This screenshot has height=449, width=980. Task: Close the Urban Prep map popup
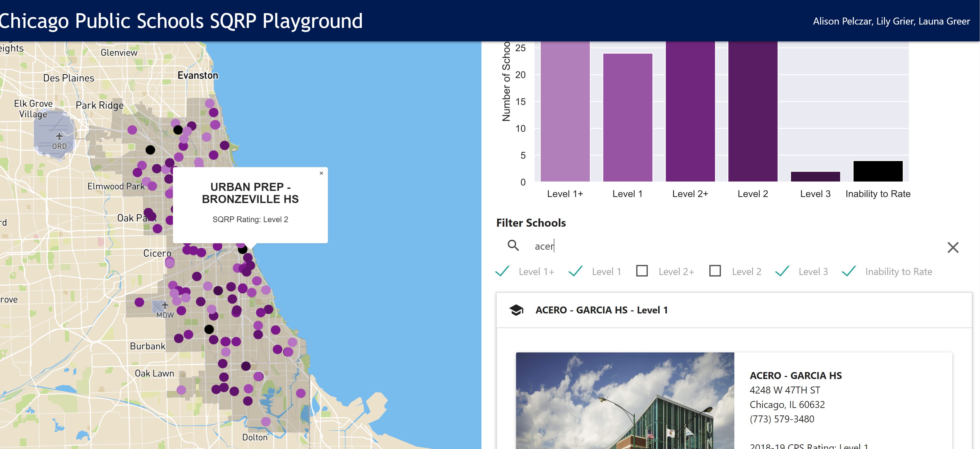point(321,173)
